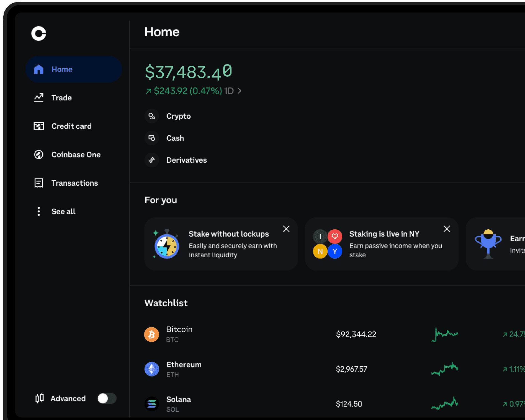The height and width of the screenshot is (420, 525).
Task: Dismiss the Stake without lockups banner
Action: tap(286, 229)
